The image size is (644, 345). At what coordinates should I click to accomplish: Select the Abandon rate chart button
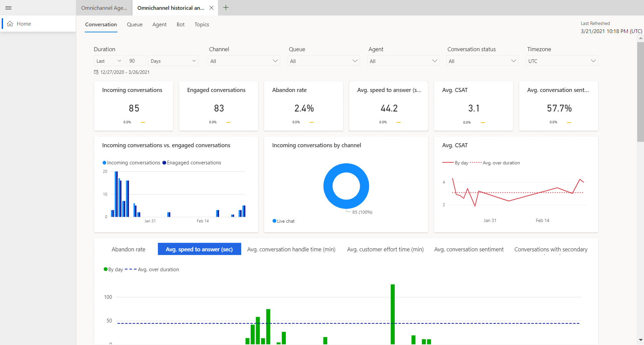click(x=129, y=249)
